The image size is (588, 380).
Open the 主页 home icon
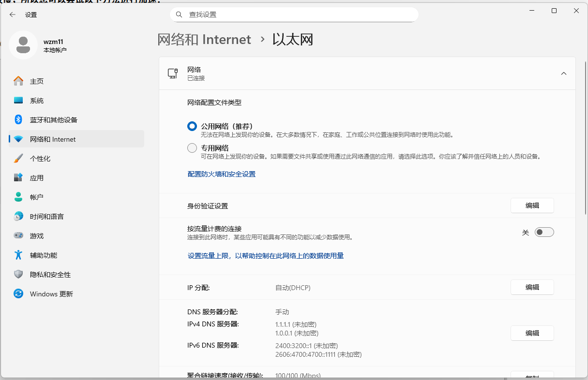(x=18, y=81)
